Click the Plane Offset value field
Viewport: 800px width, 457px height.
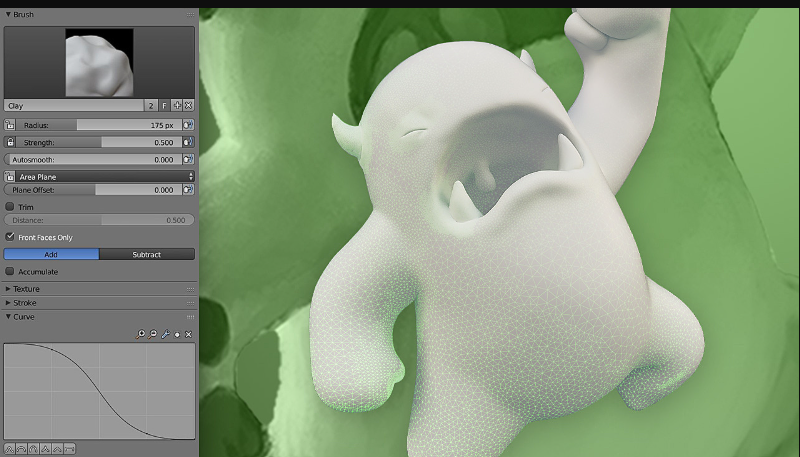point(93,190)
